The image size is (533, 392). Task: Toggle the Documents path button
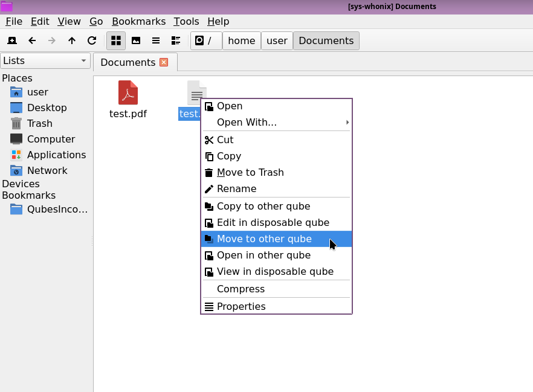[x=326, y=40]
